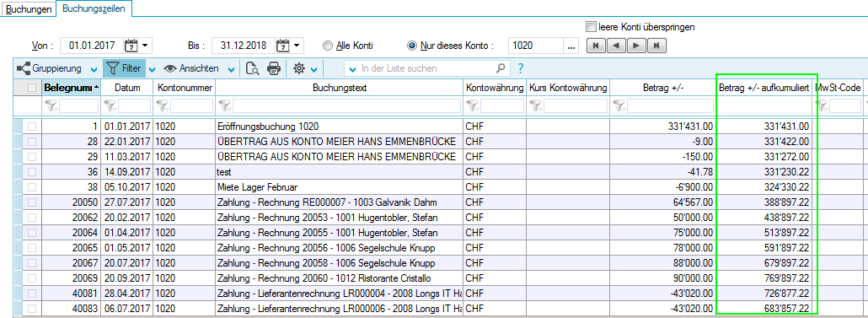Click the search magnifier icon
Viewport: 868px width, 318px height.
click(x=501, y=68)
